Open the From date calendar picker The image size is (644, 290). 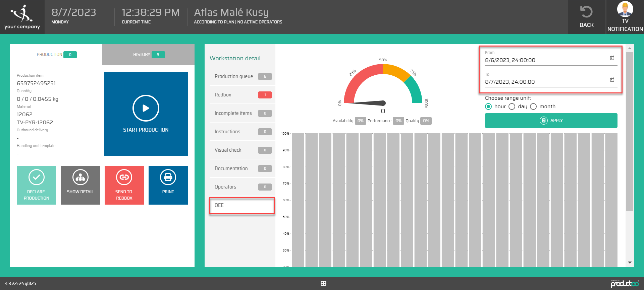(612, 58)
